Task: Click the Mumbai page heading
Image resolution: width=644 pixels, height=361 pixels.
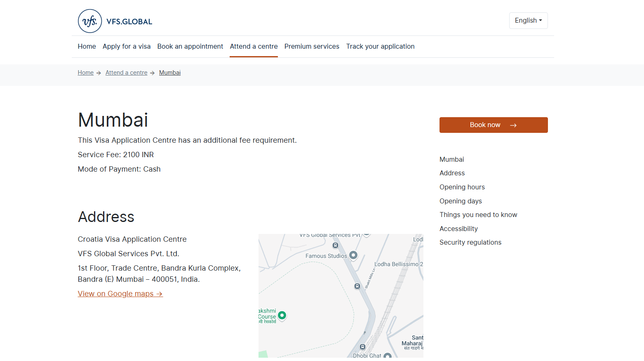Action: click(x=113, y=120)
